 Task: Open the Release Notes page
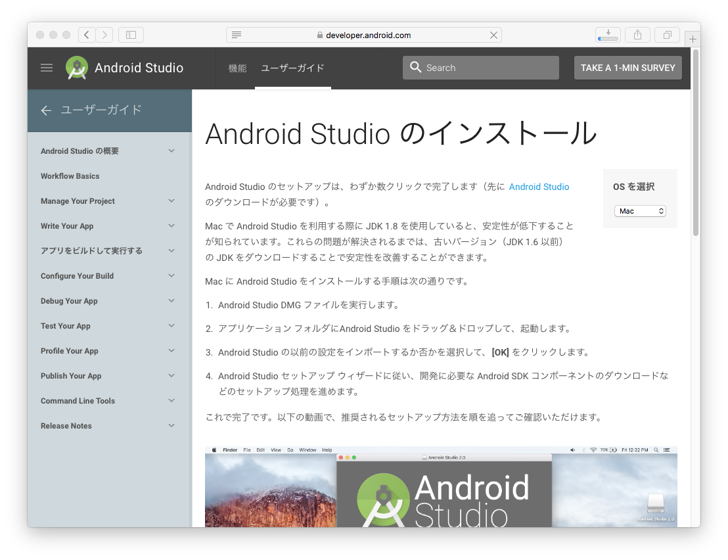click(66, 426)
